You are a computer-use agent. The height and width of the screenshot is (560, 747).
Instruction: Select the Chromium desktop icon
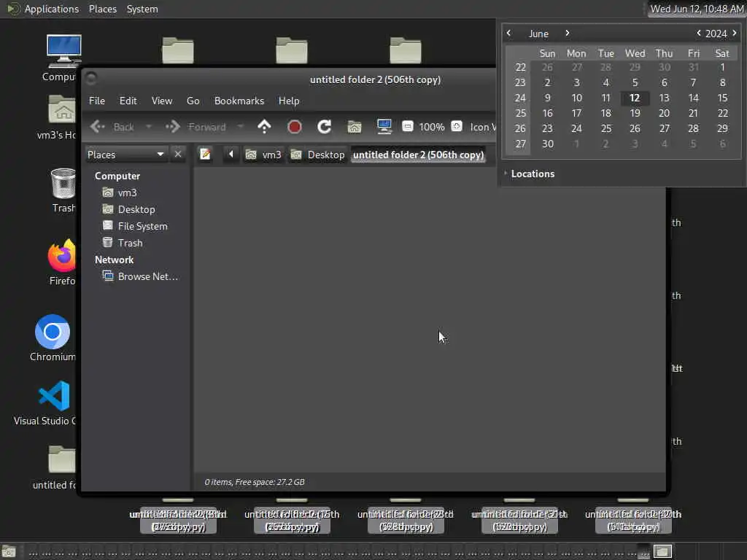click(x=53, y=338)
